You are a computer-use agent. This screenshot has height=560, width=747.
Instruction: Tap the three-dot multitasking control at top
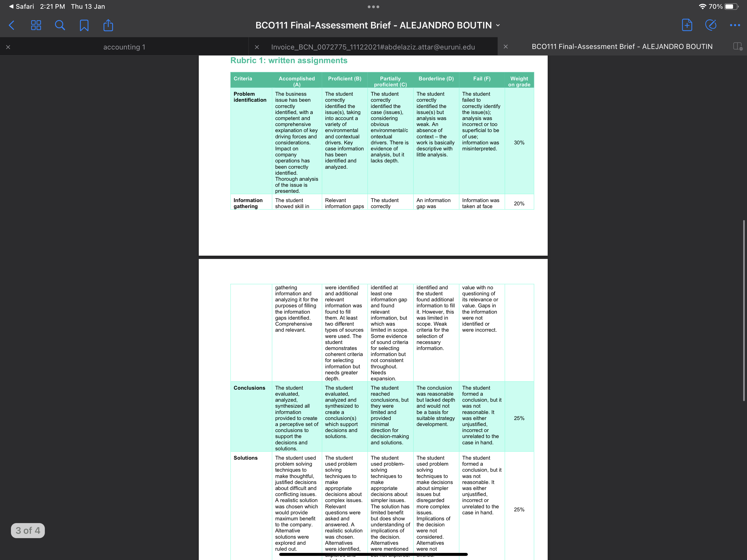(x=373, y=6)
